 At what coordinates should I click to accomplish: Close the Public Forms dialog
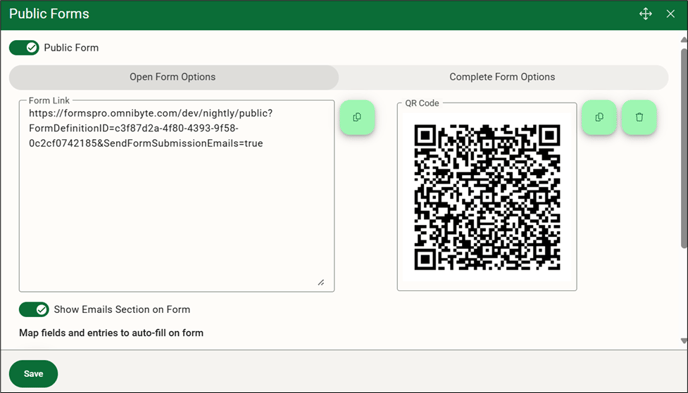(x=670, y=14)
